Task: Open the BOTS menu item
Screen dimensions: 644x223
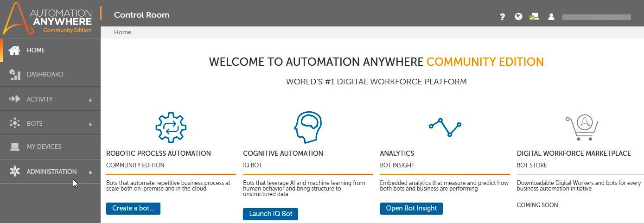Action: point(50,123)
